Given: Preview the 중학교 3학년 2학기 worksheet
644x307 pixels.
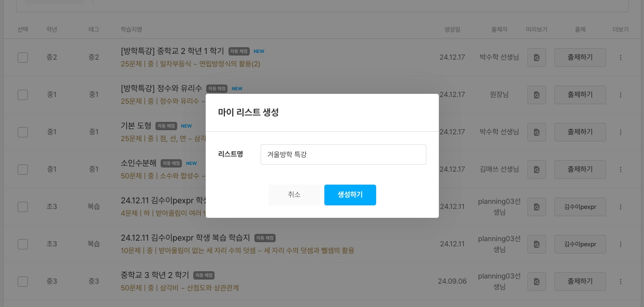Looking at the screenshot, I should (x=537, y=282).
